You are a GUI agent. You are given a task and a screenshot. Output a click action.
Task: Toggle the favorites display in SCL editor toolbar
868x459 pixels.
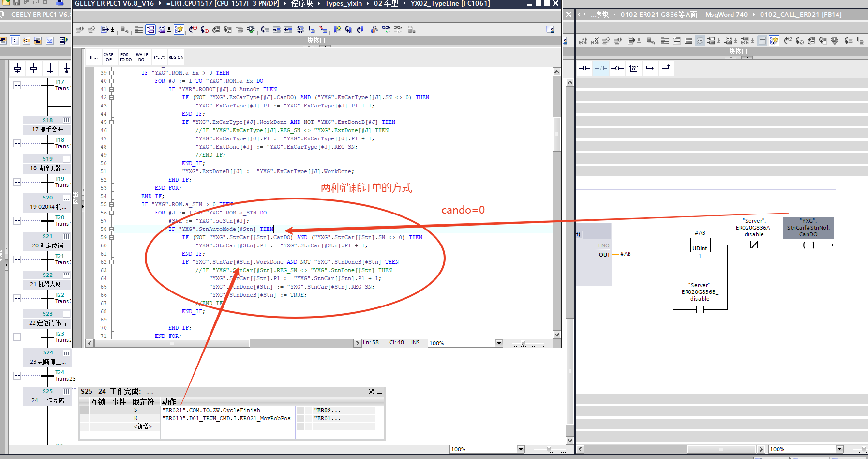coord(179,30)
